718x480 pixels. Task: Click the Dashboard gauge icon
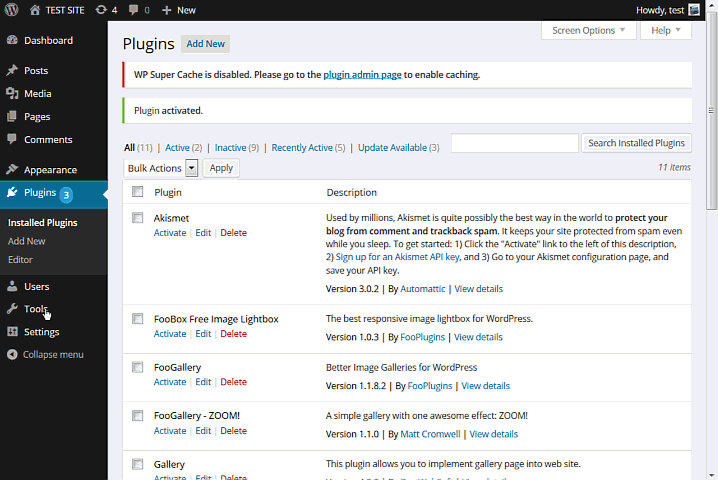pos(12,40)
